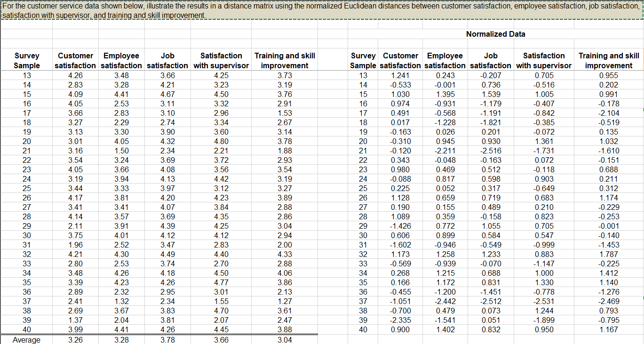Select normalized value -0.533 in sample 14
This screenshot has height=344, width=644.
point(400,85)
